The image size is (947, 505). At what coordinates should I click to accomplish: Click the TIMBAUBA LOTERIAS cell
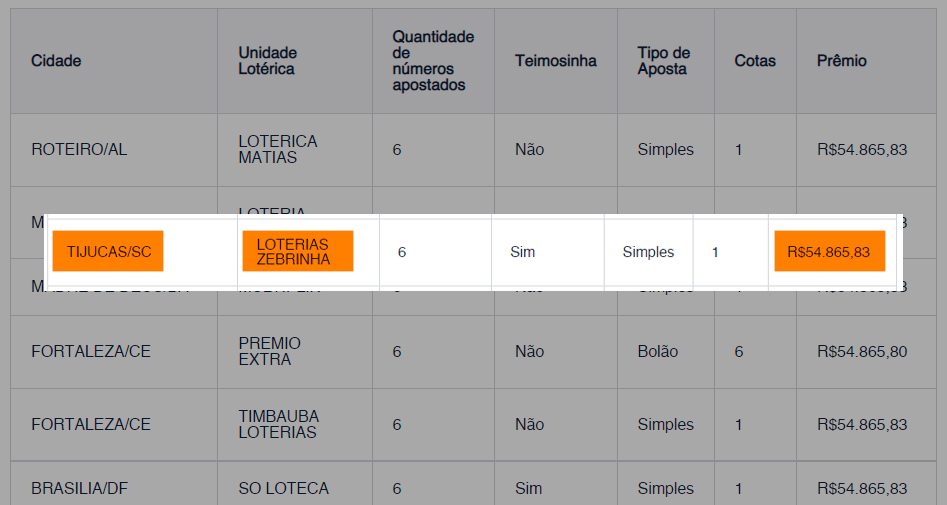click(278, 424)
